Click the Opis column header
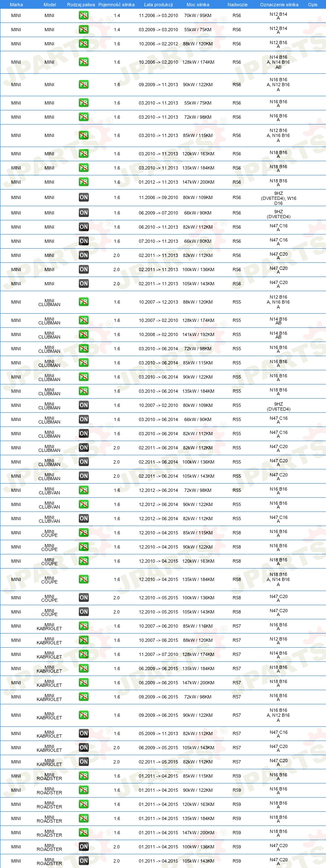The image size is (326, 868). tap(313, 5)
